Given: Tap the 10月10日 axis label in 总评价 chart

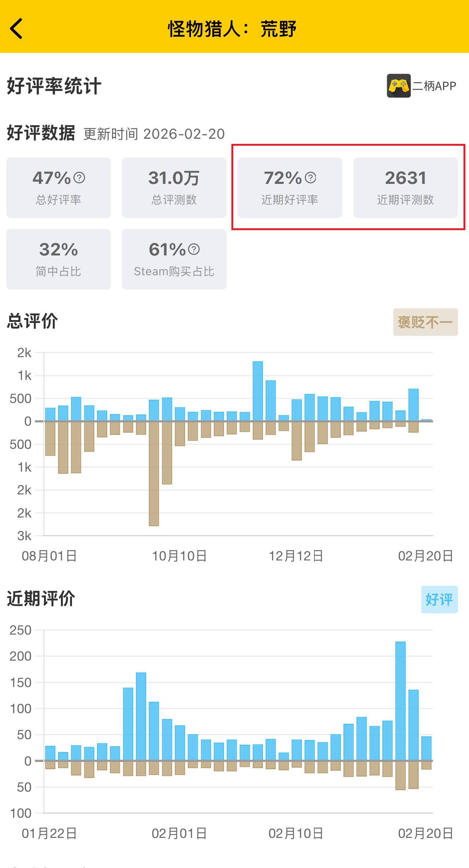Looking at the screenshot, I should (x=179, y=556).
